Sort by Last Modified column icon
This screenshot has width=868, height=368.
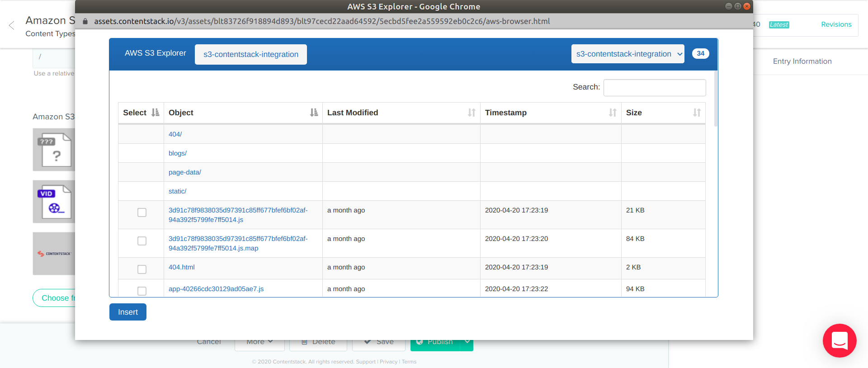(472, 113)
